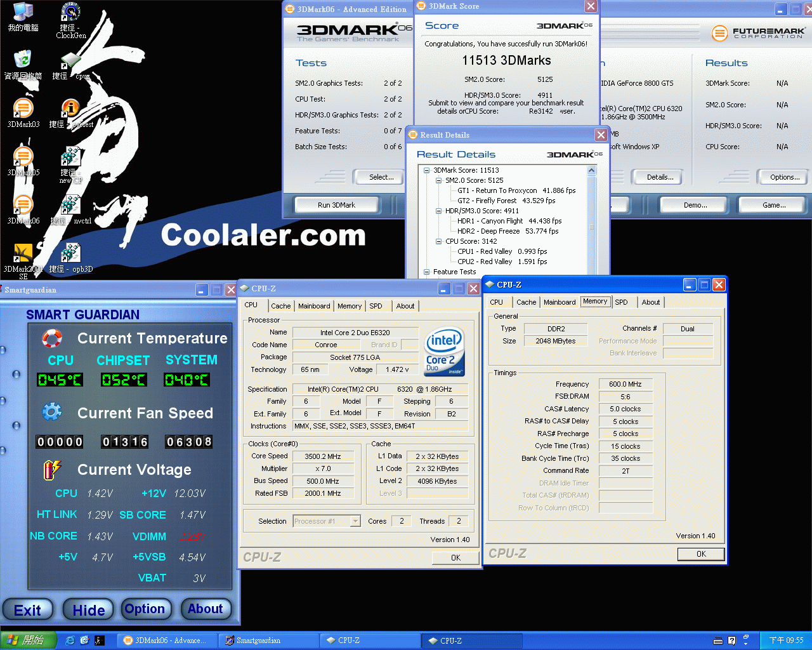Click the Core Speed 3500.2 MHz value
Viewport: 812px width, 650px height.
point(323,456)
